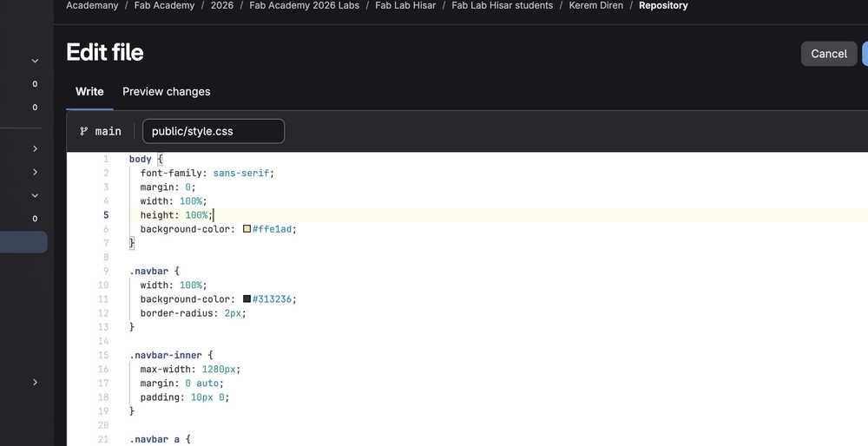Open Kerem Diren breadcrumb link
Screen dimensions: 868x446
pyautogui.click(x=595, y=5)
